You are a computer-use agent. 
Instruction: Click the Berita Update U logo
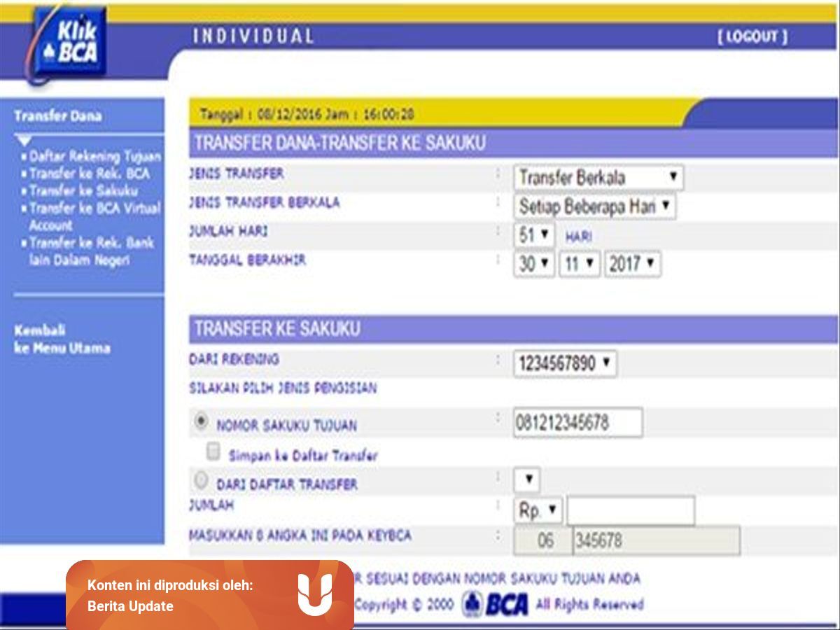[x=314, y=594]
